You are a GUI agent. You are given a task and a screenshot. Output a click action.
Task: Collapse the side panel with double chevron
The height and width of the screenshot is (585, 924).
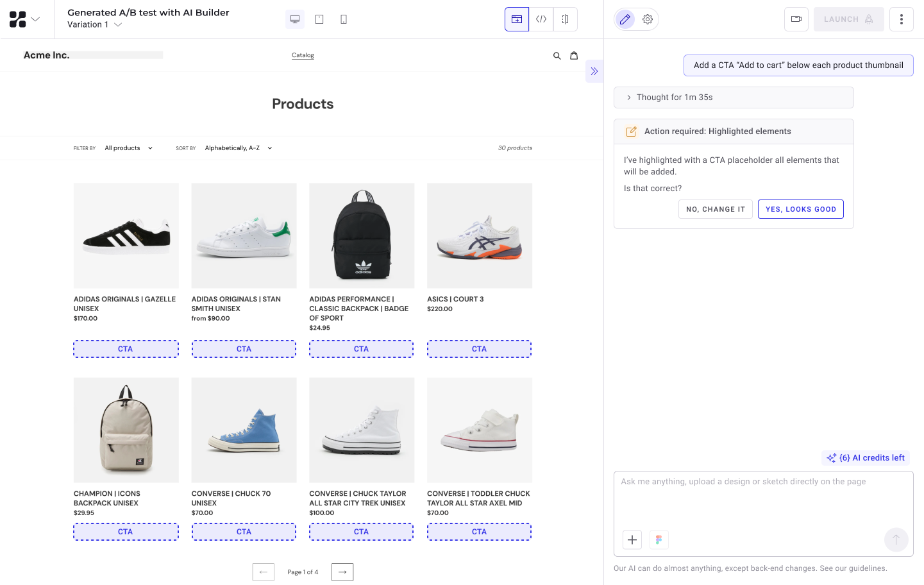tap(594, 71)
